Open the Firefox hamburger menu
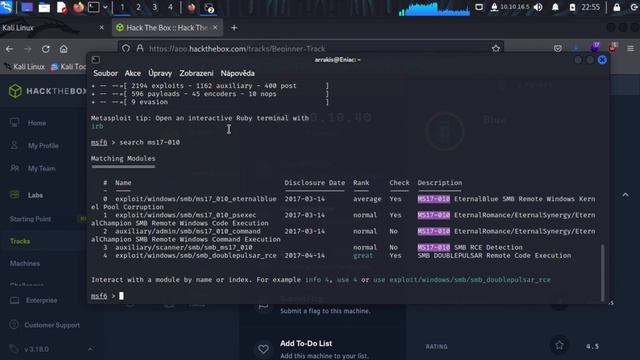The image size is (640, 360). (630, 49)
